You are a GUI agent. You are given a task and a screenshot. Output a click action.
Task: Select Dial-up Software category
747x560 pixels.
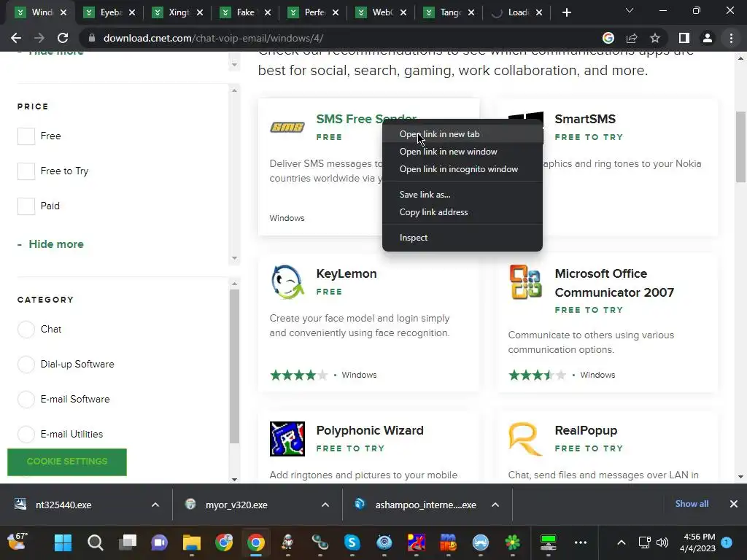pos(26,365)
